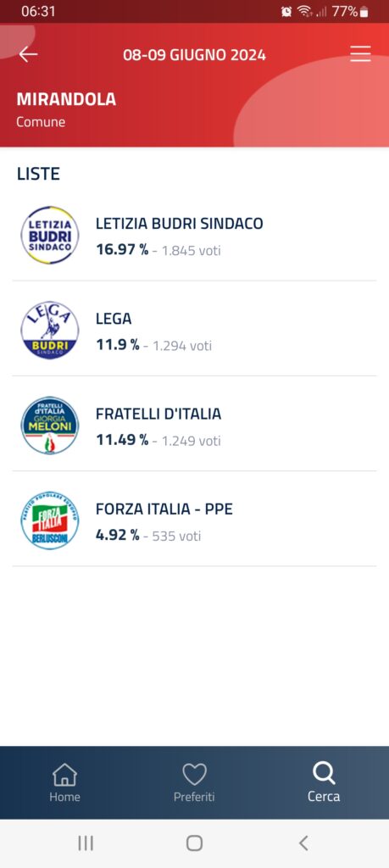Tap the battery indicator in status bar
The width and height of the screenshot is (389, 868).
click(x=364, y=12)
